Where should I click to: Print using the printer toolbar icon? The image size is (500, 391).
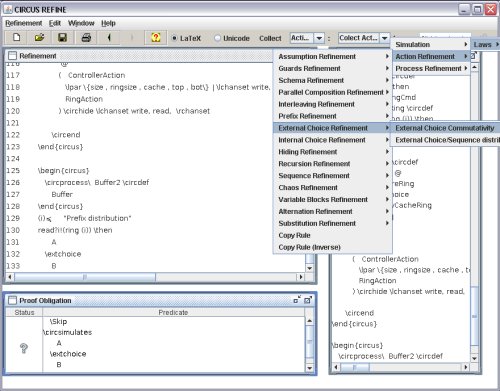click(x=86, y=37)
